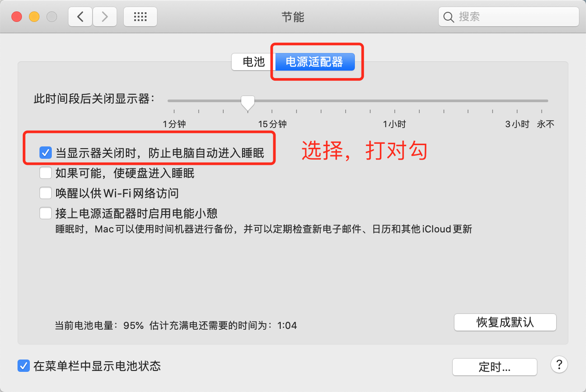
Task: Click the 恢复成默认 button
Action: (505, 322)
